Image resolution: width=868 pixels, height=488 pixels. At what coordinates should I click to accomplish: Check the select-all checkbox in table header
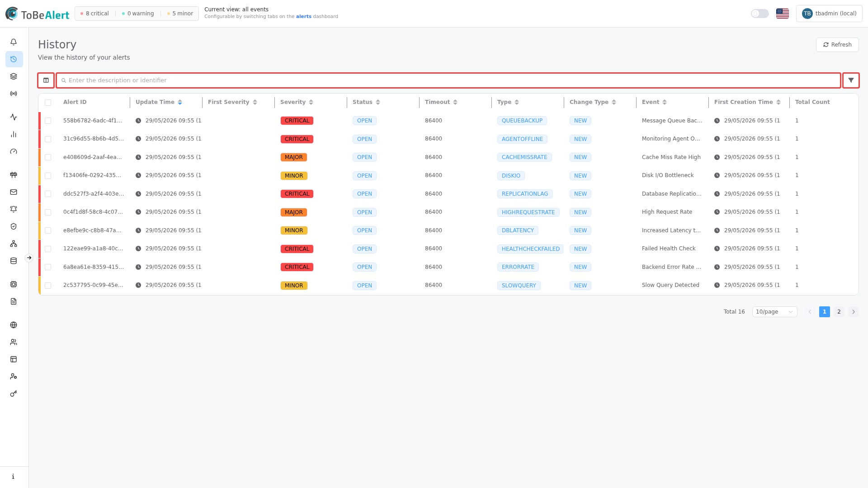48,103
